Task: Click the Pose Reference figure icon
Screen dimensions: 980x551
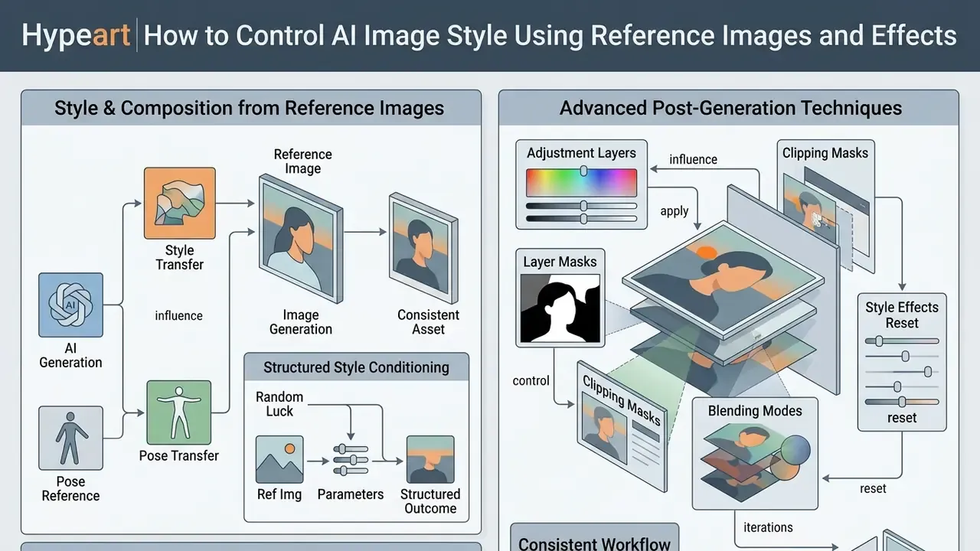Action: click(x=70, y=438)
